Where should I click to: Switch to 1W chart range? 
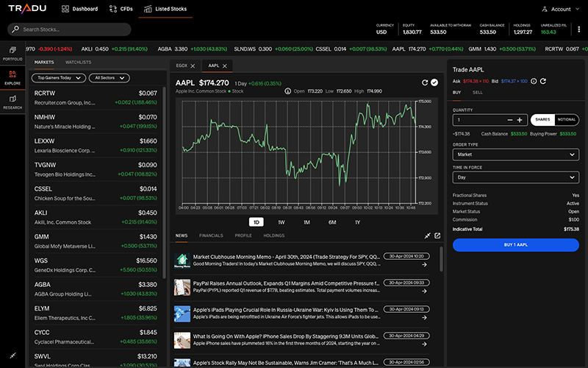click(x=282, y=222)
